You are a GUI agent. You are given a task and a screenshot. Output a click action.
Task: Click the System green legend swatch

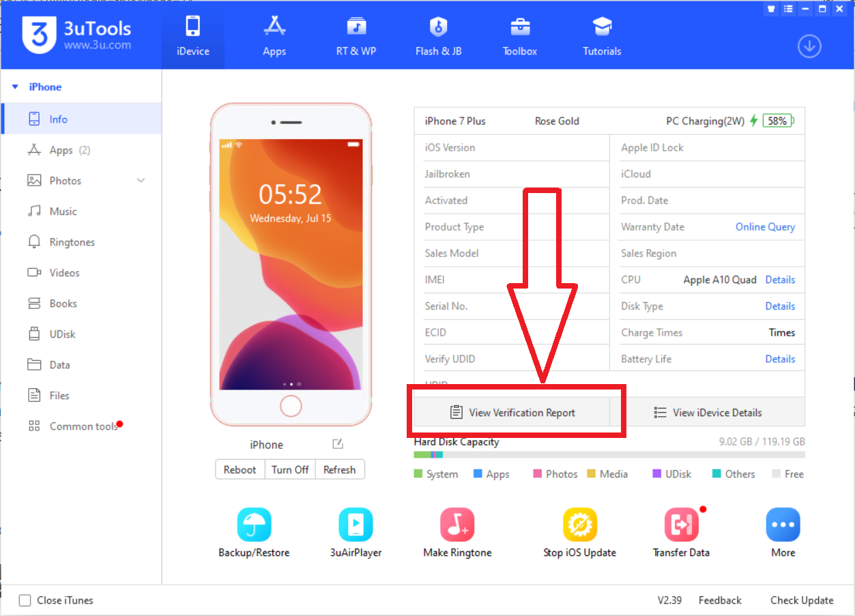pyautogui.click(x=418, y=473)
